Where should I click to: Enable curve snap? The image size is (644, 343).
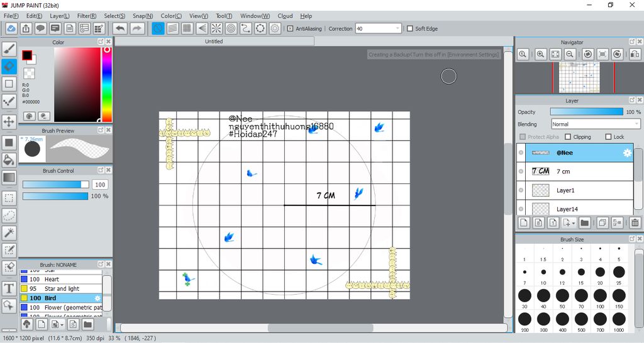[246, 28]
